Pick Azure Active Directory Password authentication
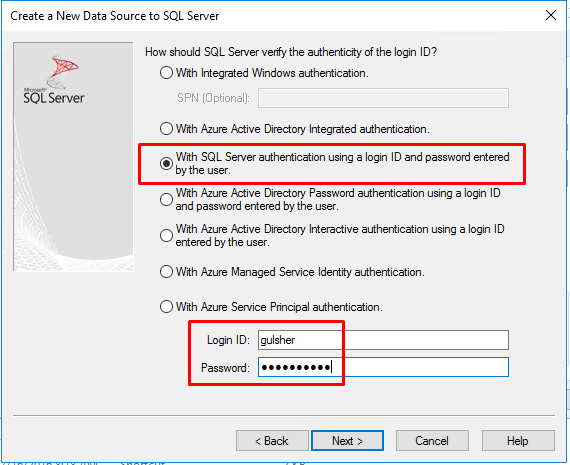Screen dimensions: 570x465 pos(166,199)
